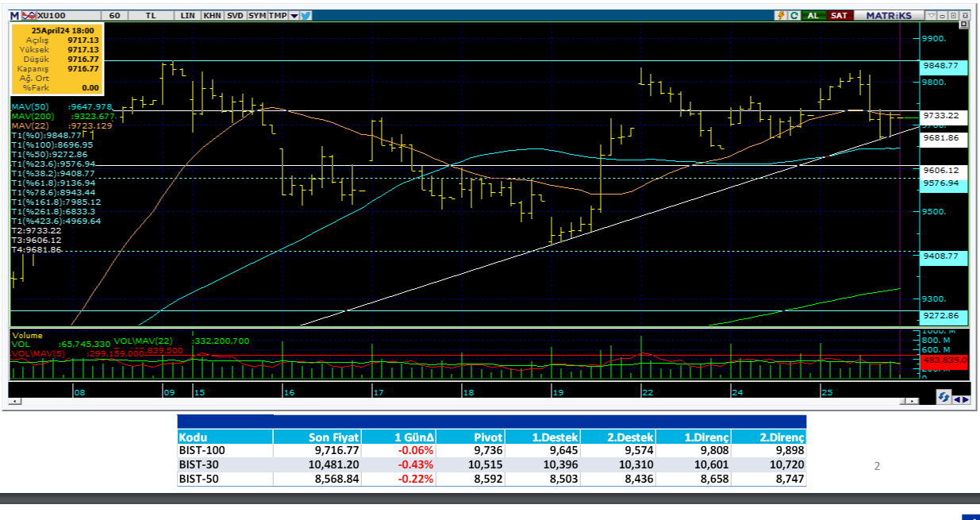Toggle the TL currency setting
This screenshot has height=520, width=980.
tap(152, 15)
